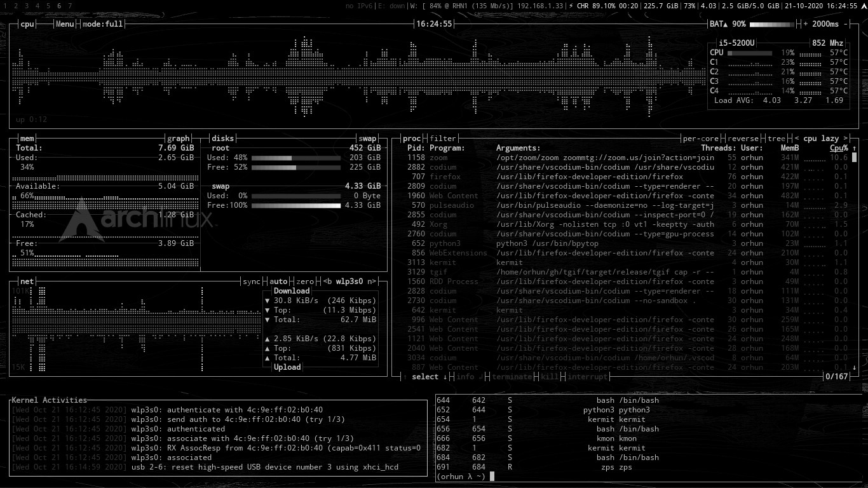Toggle per-core CPU usage in proc box
This screenshot has height=488, width=868.
(702, 139)
